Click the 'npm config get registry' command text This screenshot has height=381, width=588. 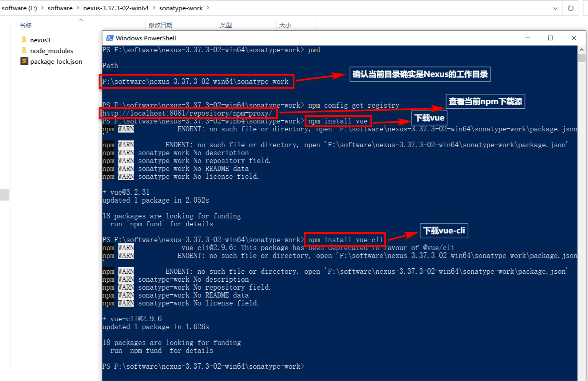click(354, 105)
